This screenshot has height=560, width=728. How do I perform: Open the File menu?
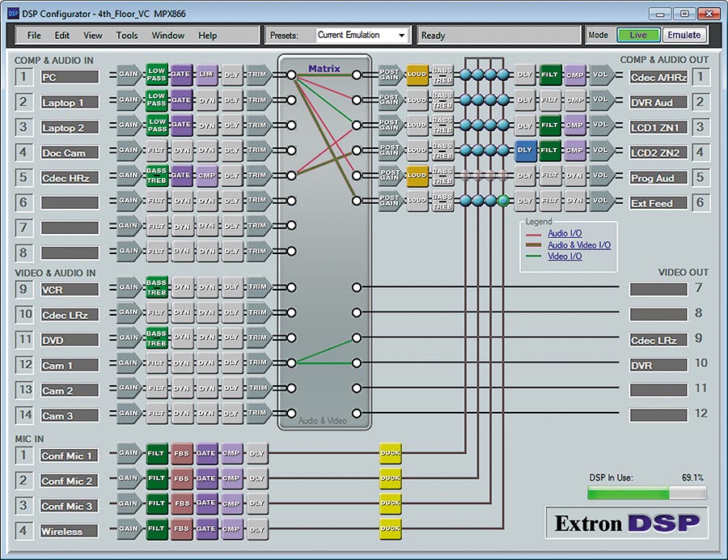34,35
